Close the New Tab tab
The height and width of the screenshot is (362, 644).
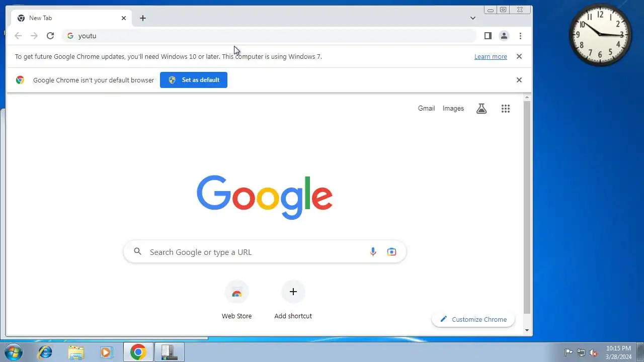tap(124, 18)
